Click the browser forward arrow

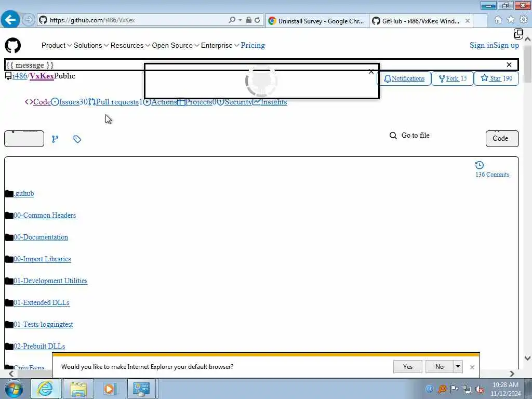(x=29, y=20)
